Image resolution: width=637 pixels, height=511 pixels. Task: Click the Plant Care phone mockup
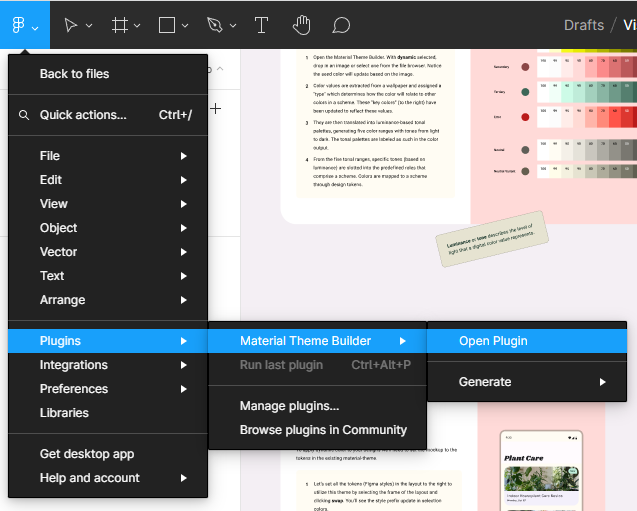tap(541, 470)
